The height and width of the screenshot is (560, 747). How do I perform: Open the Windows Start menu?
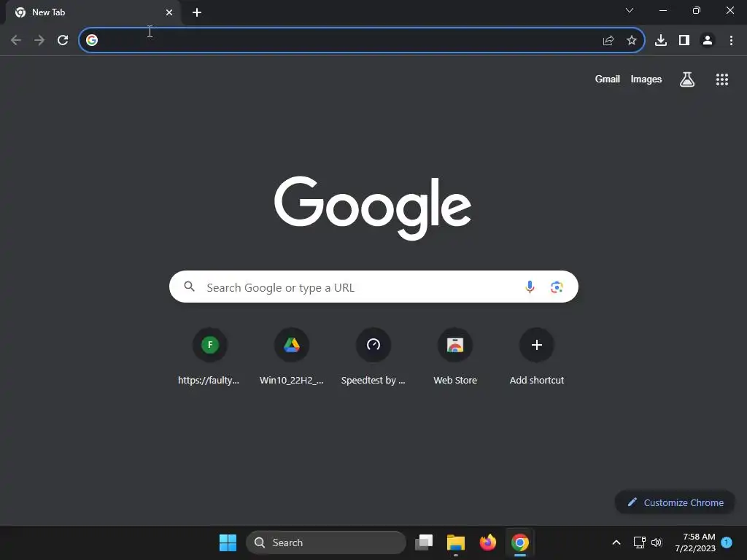tap(228, 542)
